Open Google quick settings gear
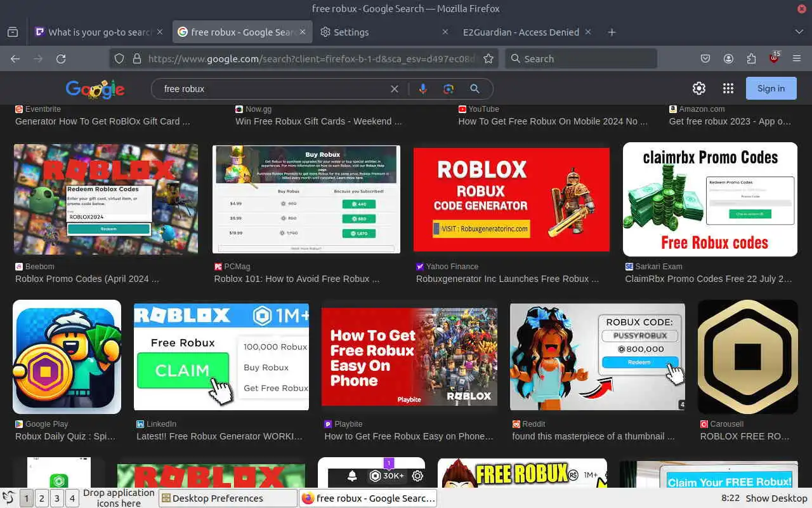This screenshot has width=812, height=508. pyautogui.click(x=699, y=88)
